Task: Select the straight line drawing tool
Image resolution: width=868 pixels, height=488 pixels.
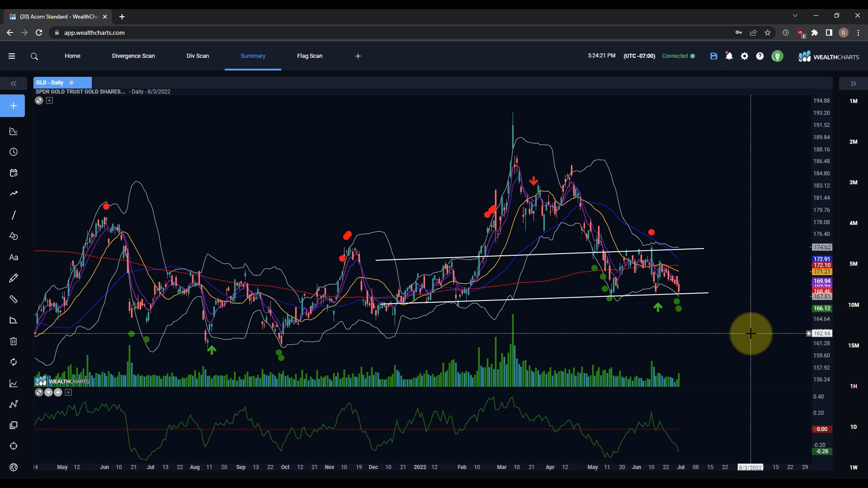Action: [x=14, y=215]
